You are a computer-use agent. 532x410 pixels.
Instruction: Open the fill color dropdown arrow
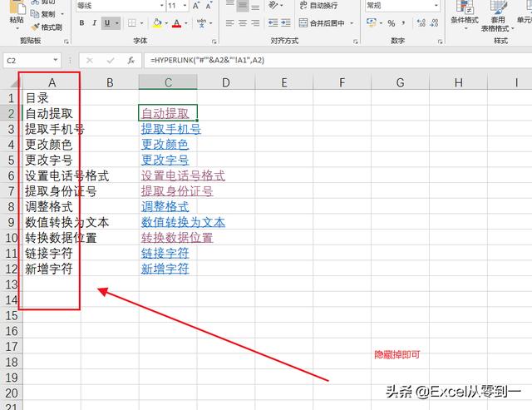coord(166,23)
